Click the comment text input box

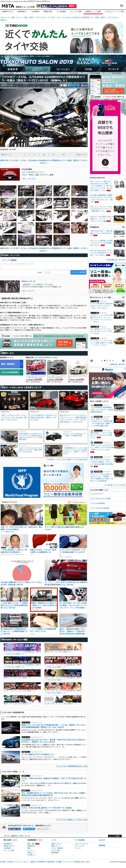click(44, 266)
